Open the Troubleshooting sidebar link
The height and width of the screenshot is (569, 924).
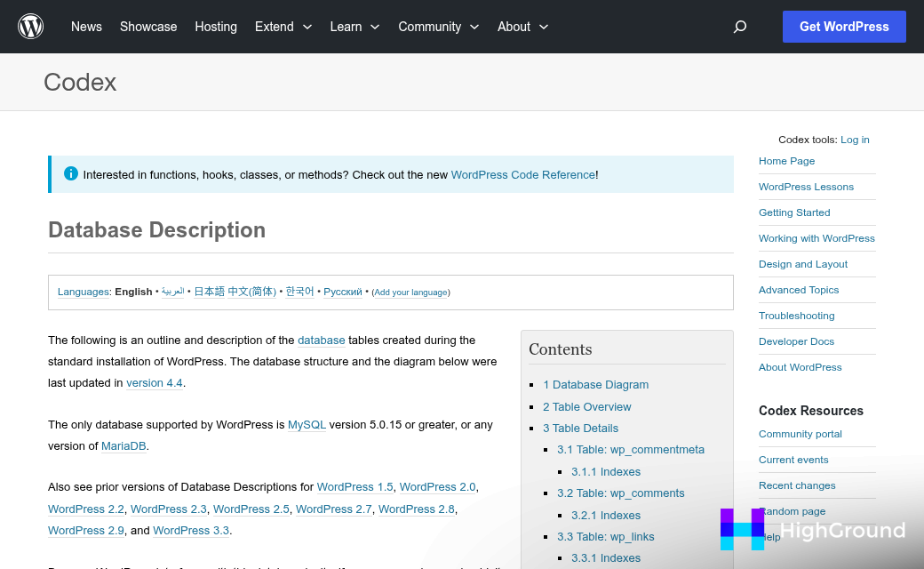796,316
